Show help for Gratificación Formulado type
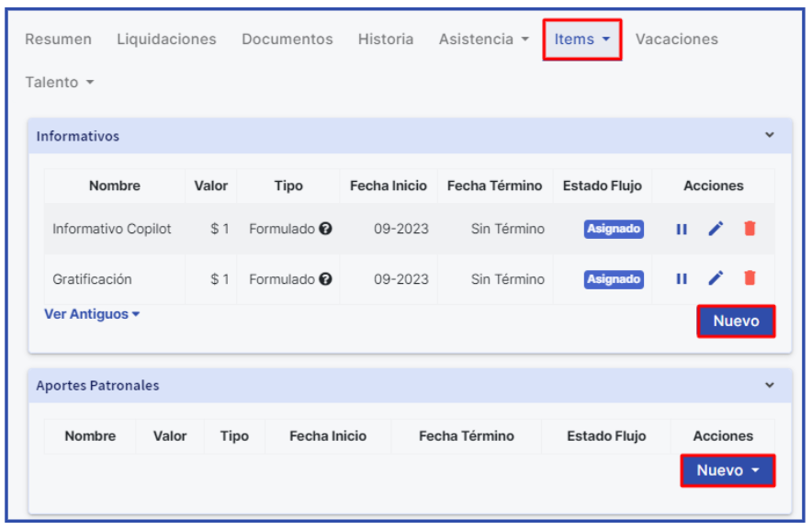This screenshot has height=530, width=812. (325, 279)
